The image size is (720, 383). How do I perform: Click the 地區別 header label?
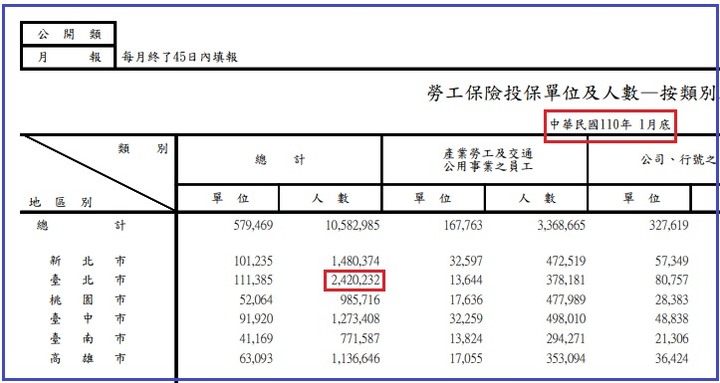[x=60, y=202]
